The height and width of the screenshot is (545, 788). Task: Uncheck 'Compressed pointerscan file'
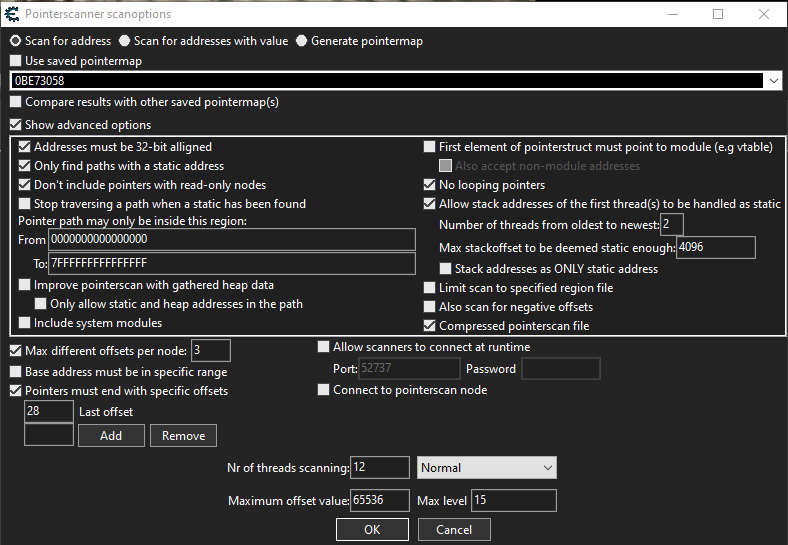(x=430, y=326)
